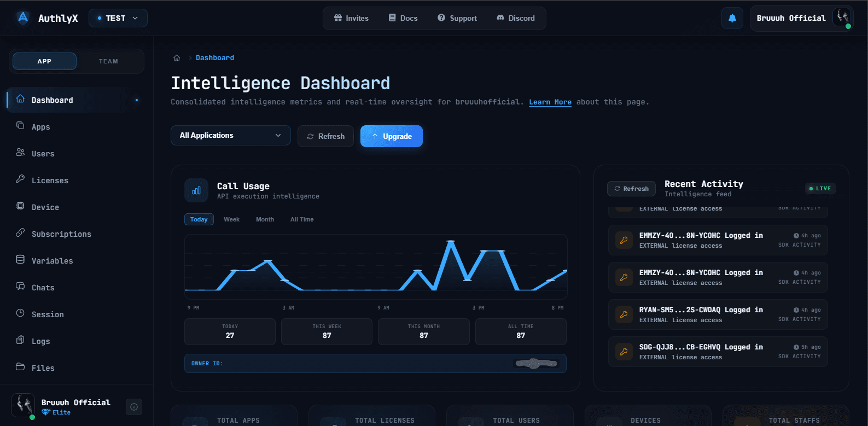Go to Subscriptions in the sidebar

pos(61,234)
